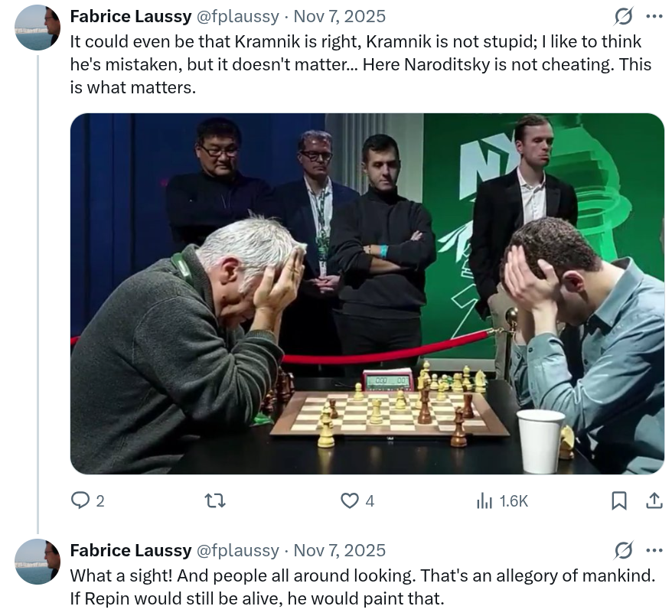Click the Grok icon on the first tweet
Image resolution: width=672 pixels, height=616 pixels.
click(x=624, y=16)
